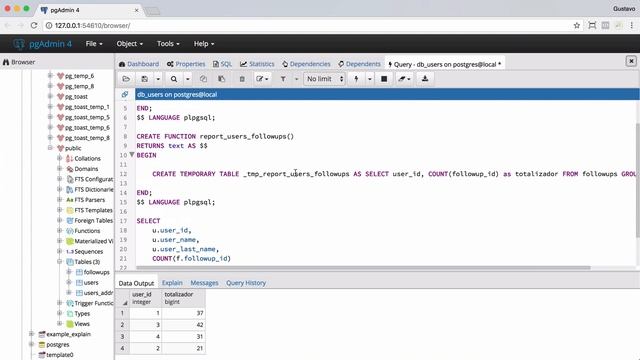Bookmark this page with star icon
This screenshot has width=640, height=360.
[577, 25]
